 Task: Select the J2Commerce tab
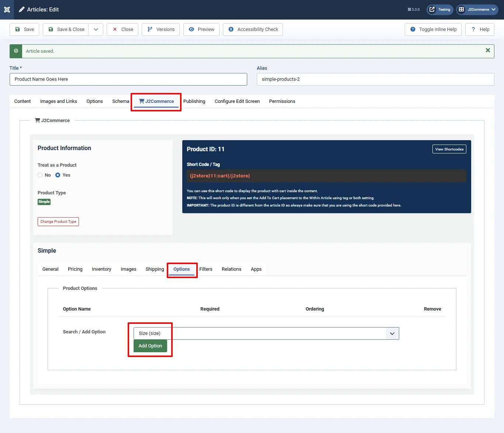pos(156,101)
